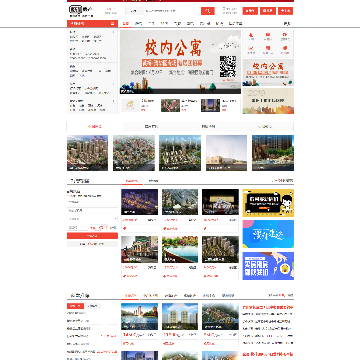The image size is (360, 360).
Task: Open search category dropdown beside search box
Action: pyautogui.click(x=134, y=11)
